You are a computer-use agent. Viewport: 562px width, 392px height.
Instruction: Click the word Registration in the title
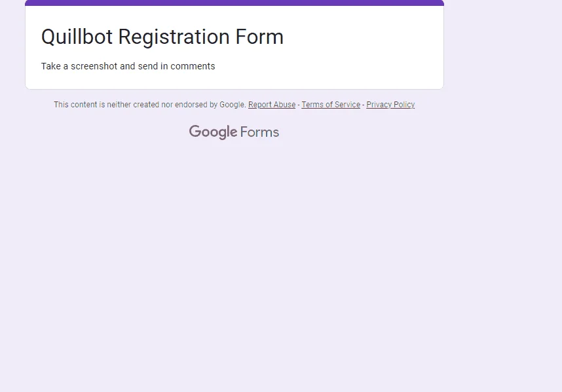[174, 37]
